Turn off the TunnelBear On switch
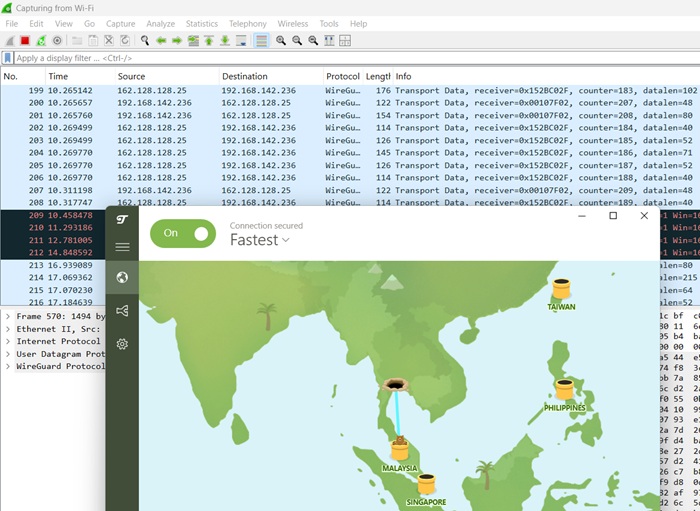Screen dimensions: 700x511 pyautogui.click(x=183, y=233)
